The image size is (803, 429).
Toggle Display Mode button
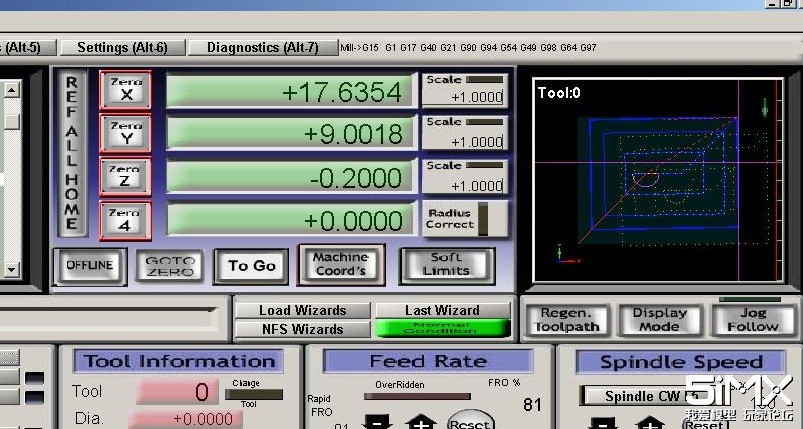[660, 320]
